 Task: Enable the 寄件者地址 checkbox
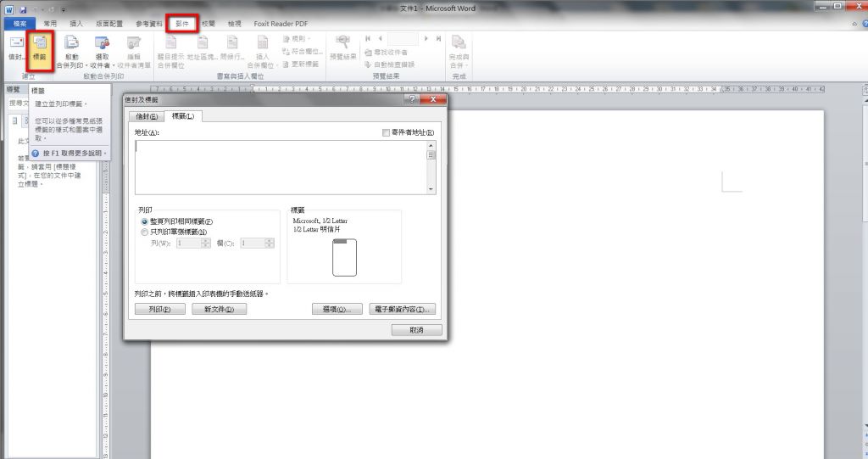point(387,132)
